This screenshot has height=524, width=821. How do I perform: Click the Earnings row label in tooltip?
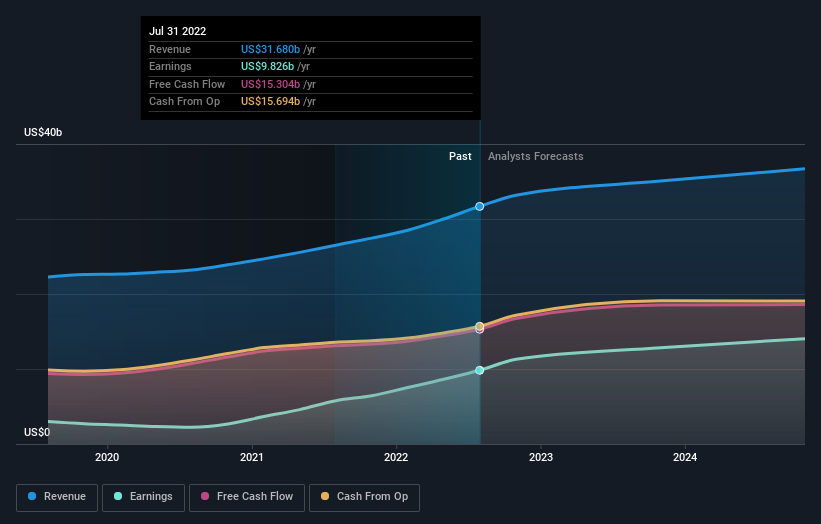pyautogui.click(x=170, y=66)
